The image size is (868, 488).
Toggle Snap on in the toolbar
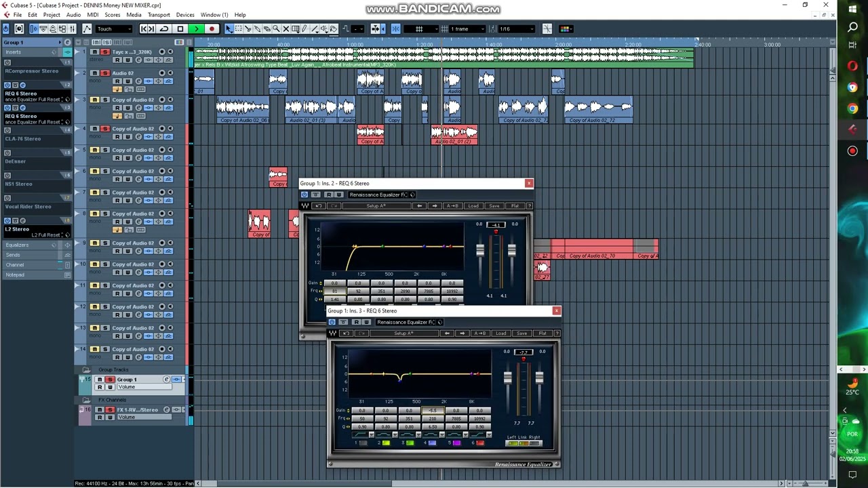tap(395, 28)
